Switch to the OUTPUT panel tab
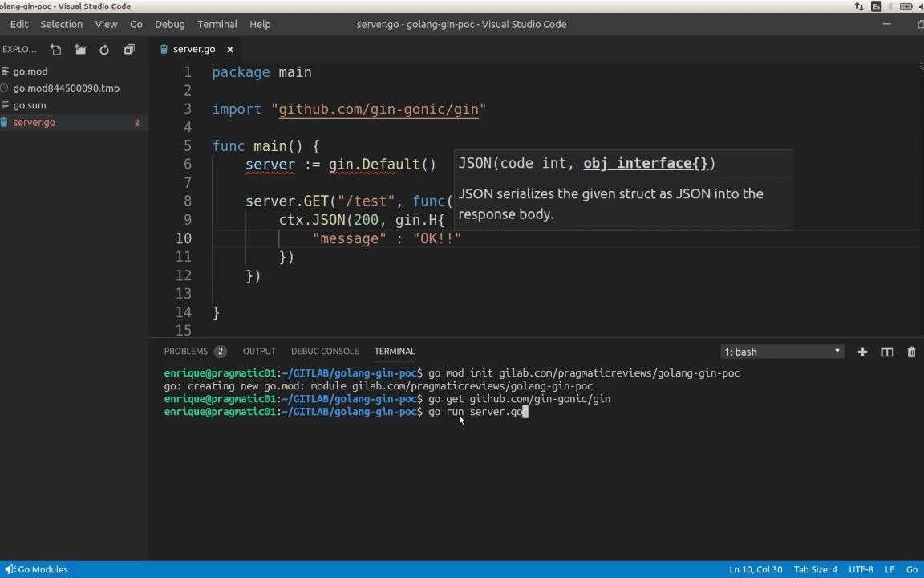The image size is (924, 578). coord(259,351)
